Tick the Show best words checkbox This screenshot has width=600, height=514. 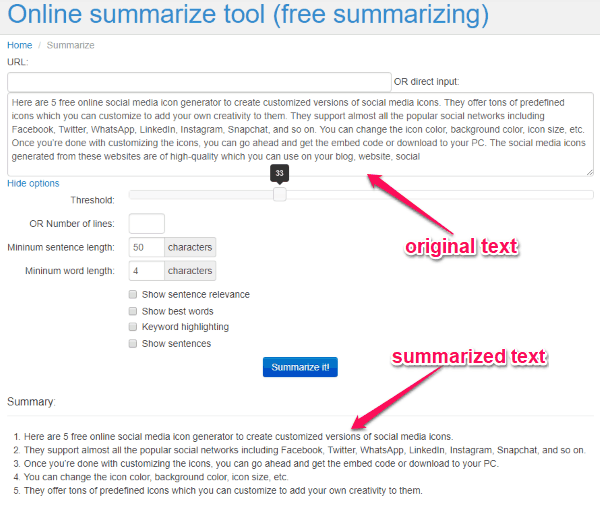133,311
